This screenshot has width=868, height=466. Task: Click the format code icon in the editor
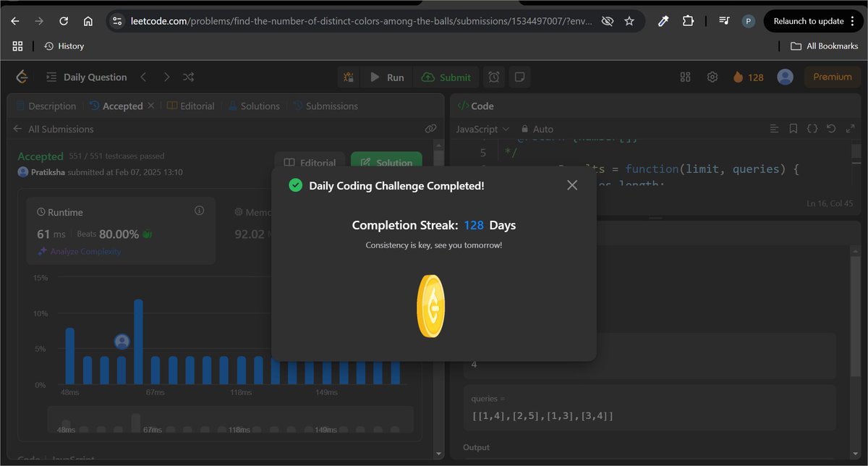pyautogui.click(x=775, y=129)
